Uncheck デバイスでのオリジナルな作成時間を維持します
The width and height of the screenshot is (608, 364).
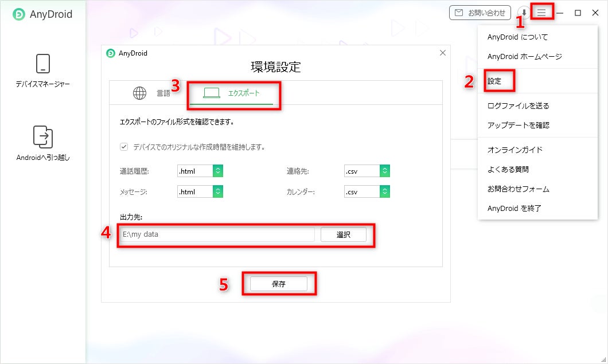123,146
